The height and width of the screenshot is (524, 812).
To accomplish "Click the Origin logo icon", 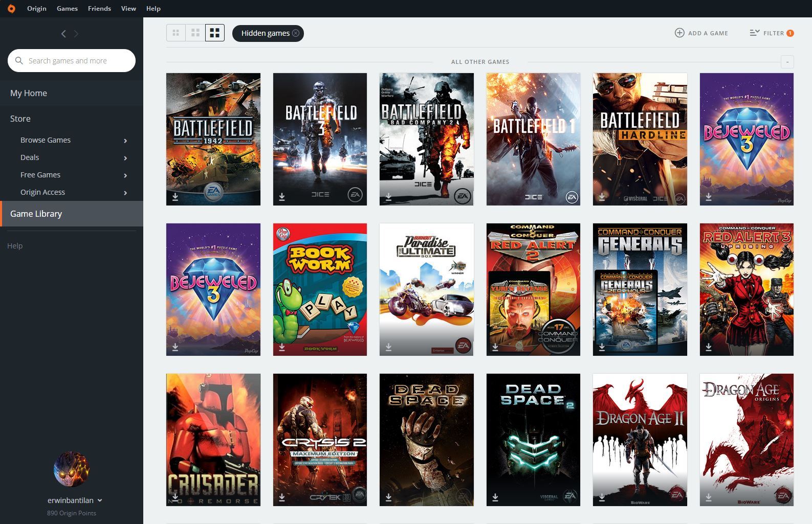I will coord(11,9).
